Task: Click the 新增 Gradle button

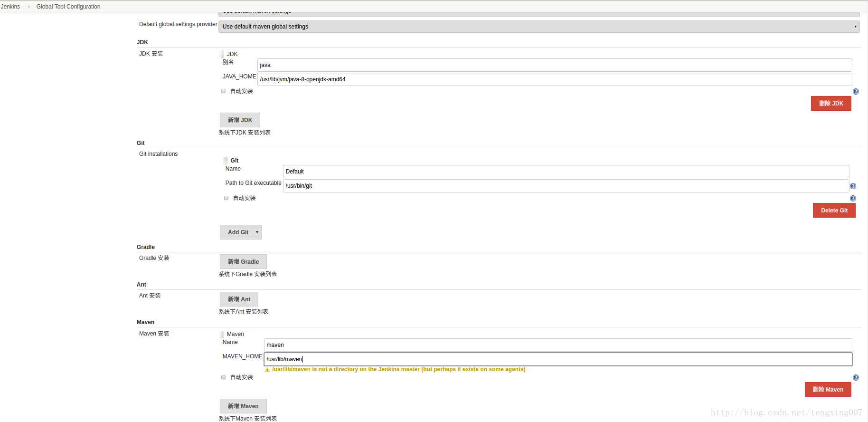Action: 243,262
